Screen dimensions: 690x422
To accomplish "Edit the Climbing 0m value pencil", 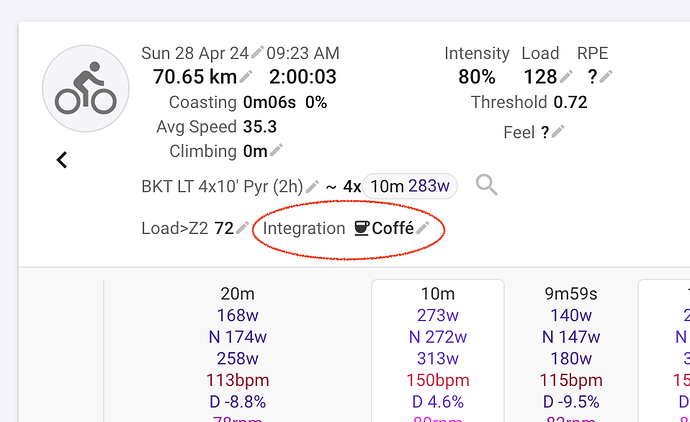I will click(276, 150).
